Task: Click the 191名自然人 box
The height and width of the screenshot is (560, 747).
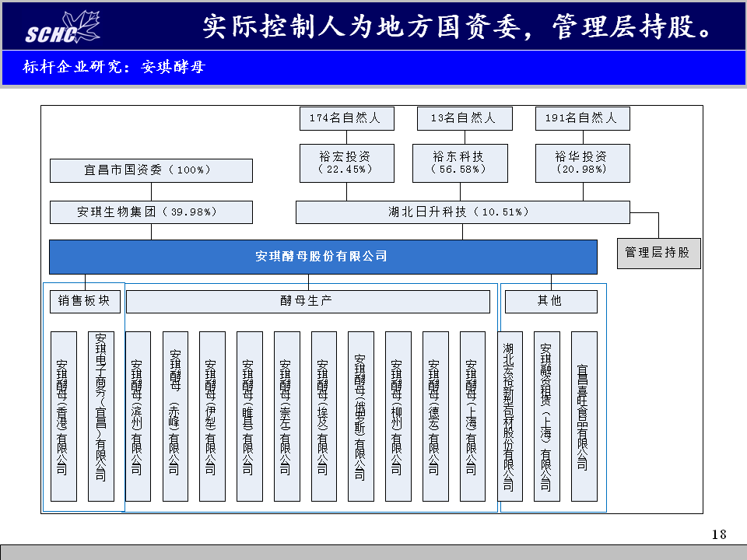Action: pos(582,119)
